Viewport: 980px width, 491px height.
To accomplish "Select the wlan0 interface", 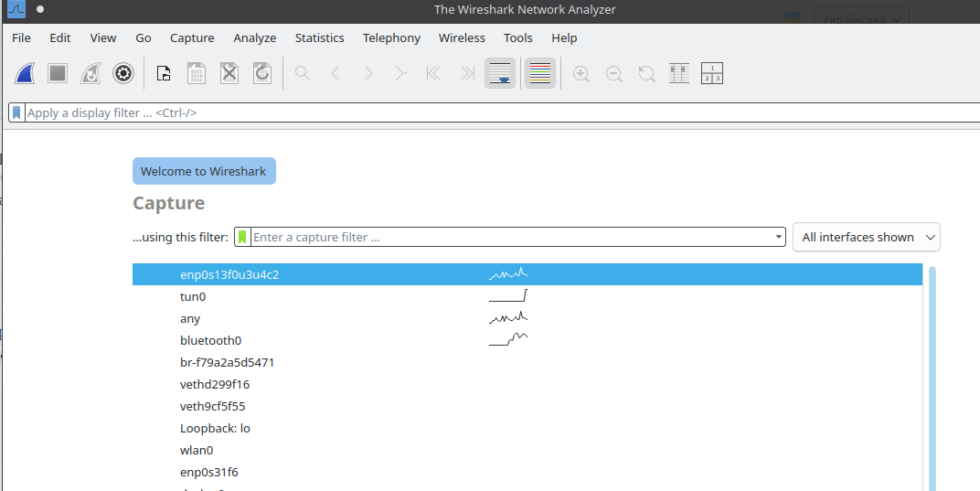I will [x=527, y=450].
